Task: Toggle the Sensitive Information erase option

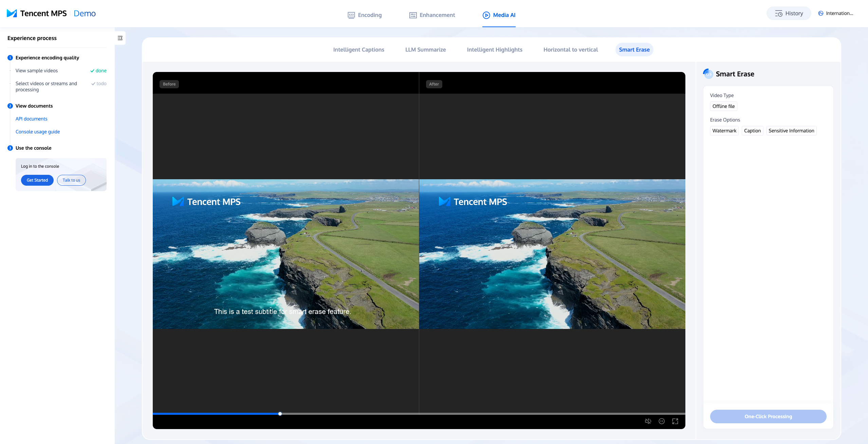Action: [x=791, y=131]
